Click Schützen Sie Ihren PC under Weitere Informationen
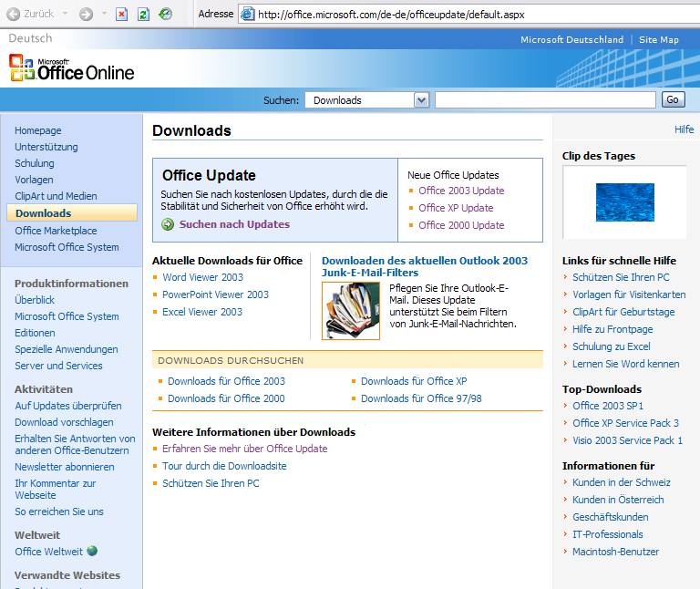 click(211, 483)
